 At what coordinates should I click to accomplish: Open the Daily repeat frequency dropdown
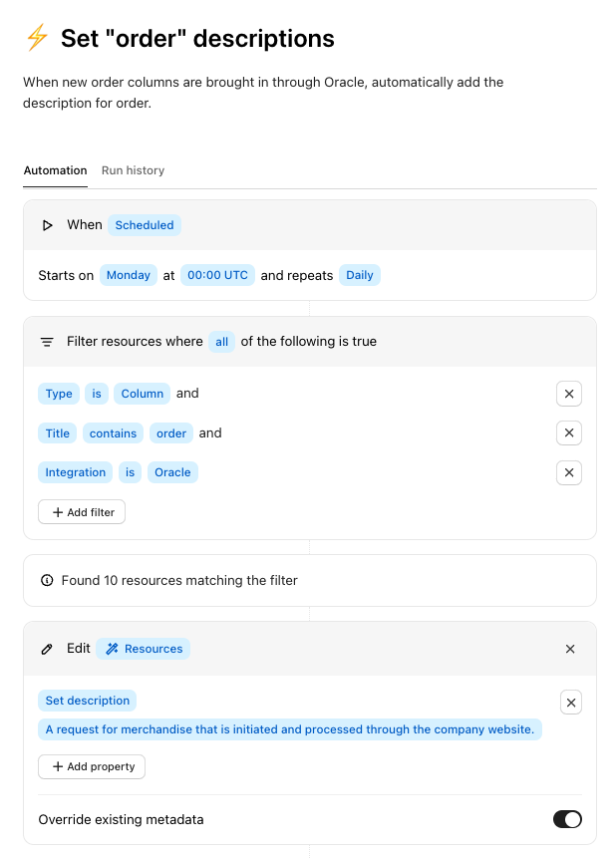tap(359, 275)
